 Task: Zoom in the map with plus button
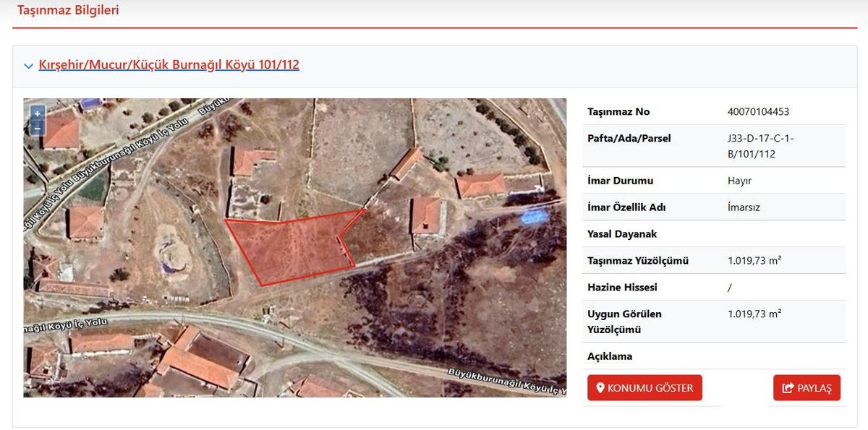[x=38, y=113]
